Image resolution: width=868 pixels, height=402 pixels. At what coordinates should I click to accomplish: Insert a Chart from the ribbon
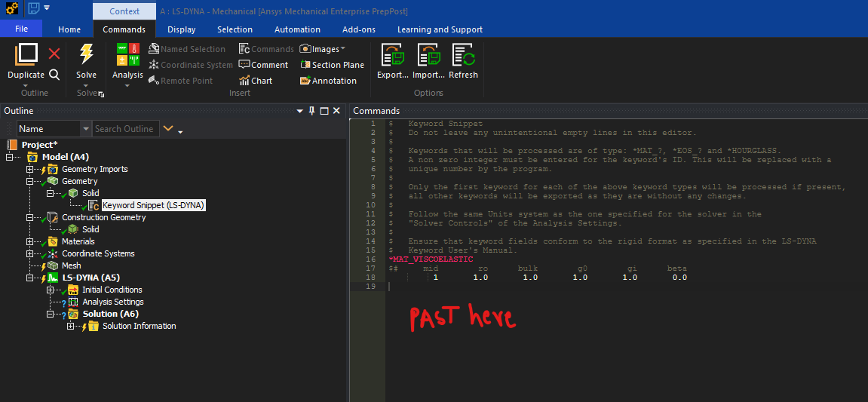(256, 80)
